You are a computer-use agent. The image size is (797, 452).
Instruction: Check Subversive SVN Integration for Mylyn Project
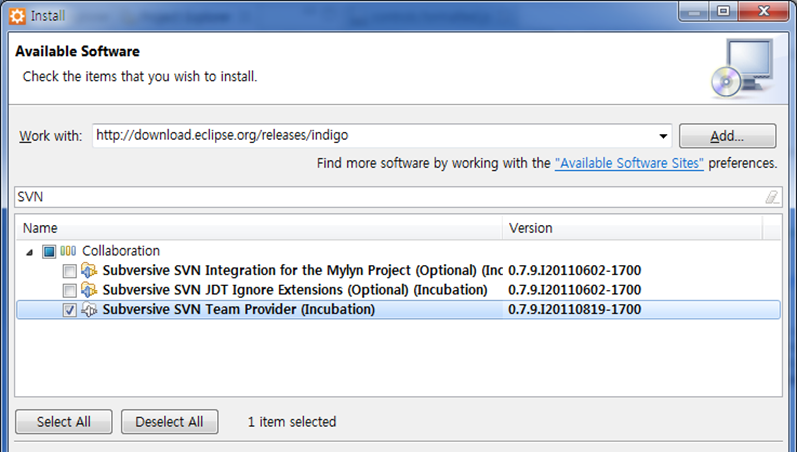(70, 271)
